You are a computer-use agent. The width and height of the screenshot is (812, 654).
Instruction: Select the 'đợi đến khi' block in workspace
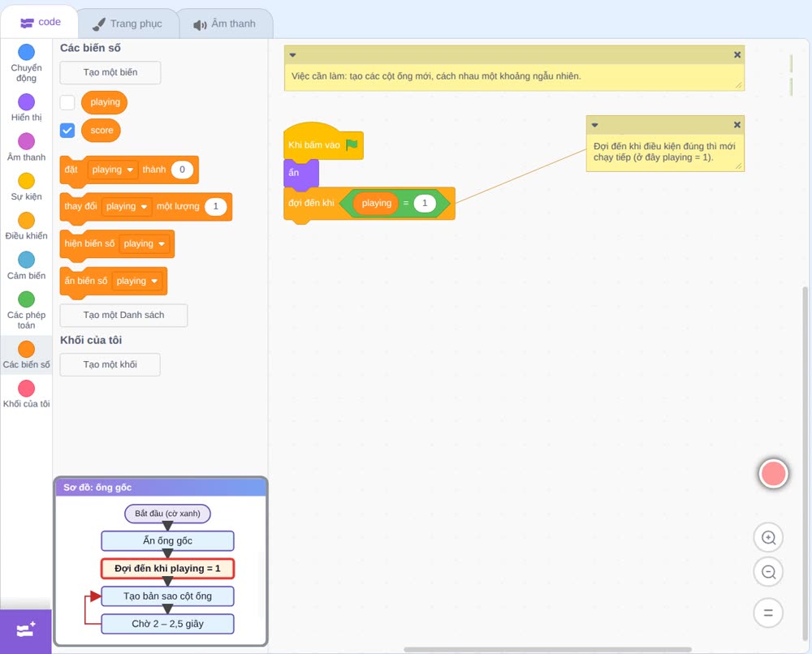pyautogui.click(x=312, y=204)
